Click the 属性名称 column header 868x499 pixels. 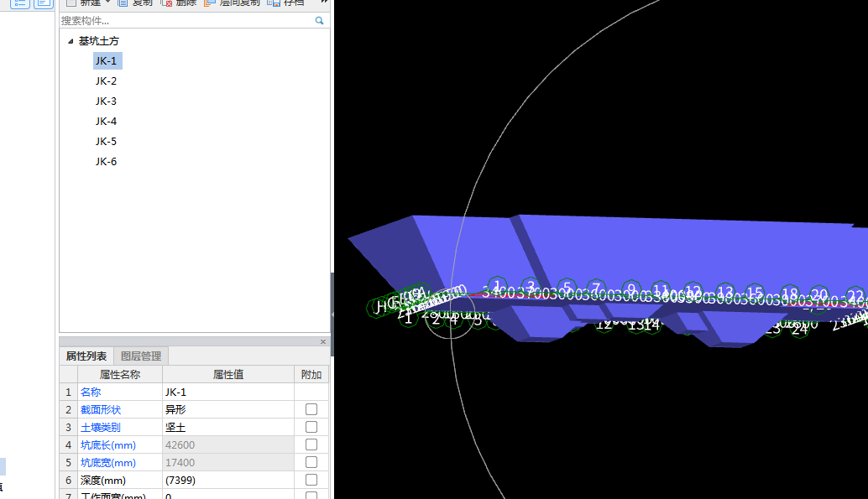tap(119, 375)
